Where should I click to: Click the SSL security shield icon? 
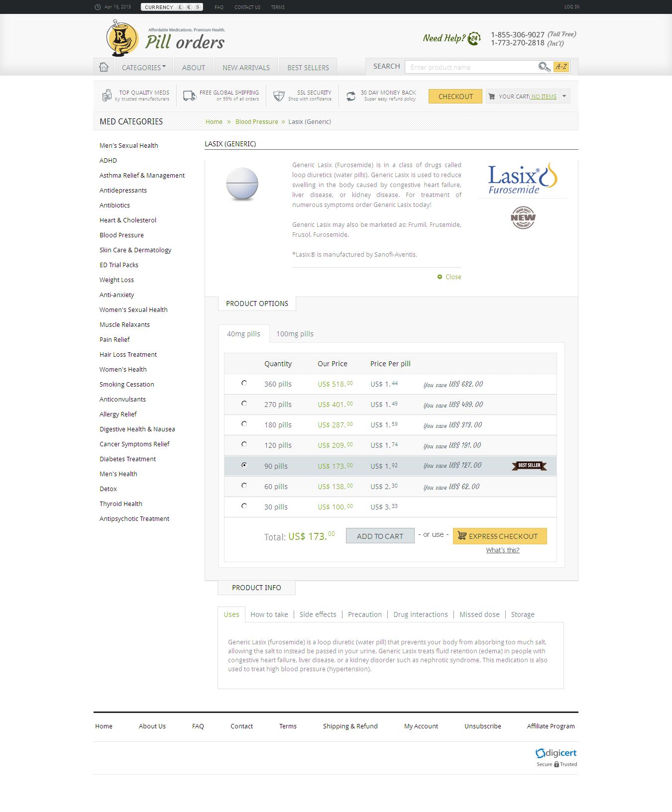pos(279,96)
